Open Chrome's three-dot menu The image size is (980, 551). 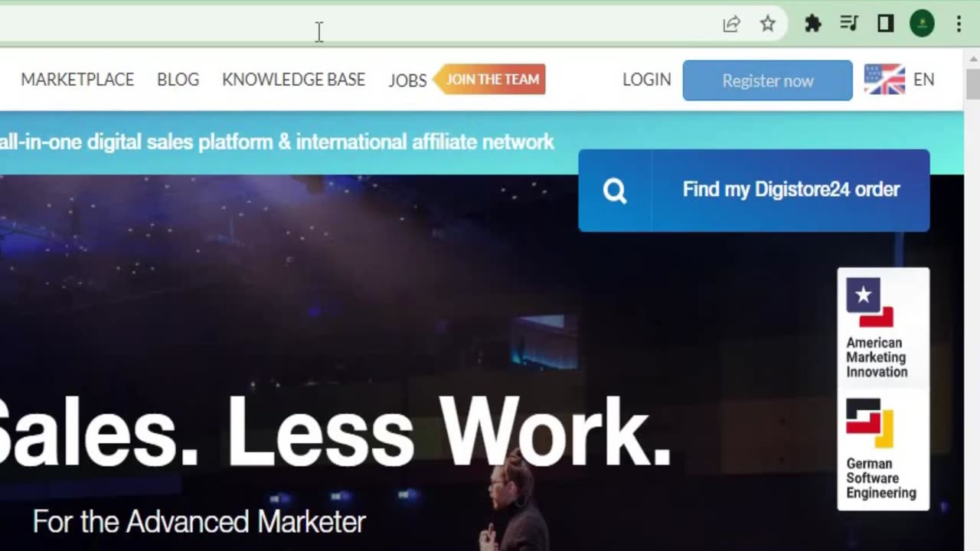(x=959, y=24)
